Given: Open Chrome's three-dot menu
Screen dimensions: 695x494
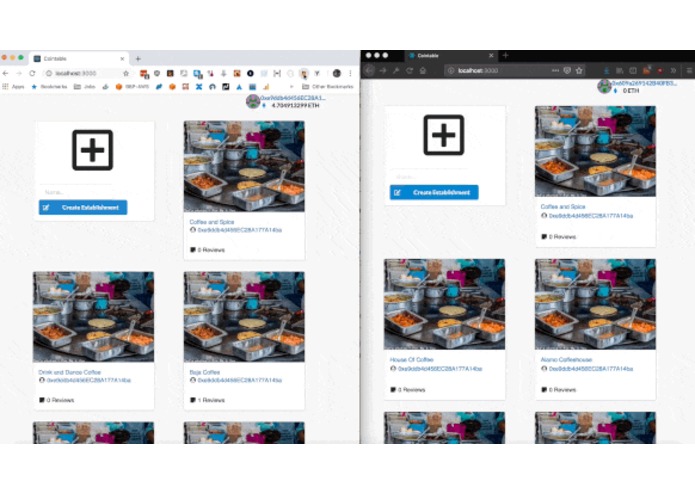Looking at the screenshot, I should (x=350, y=73).
